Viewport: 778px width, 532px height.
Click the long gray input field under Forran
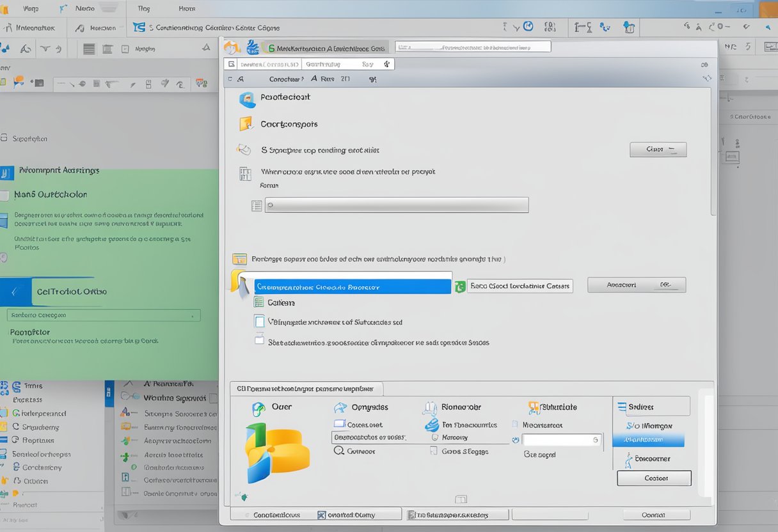click(397, 205)
